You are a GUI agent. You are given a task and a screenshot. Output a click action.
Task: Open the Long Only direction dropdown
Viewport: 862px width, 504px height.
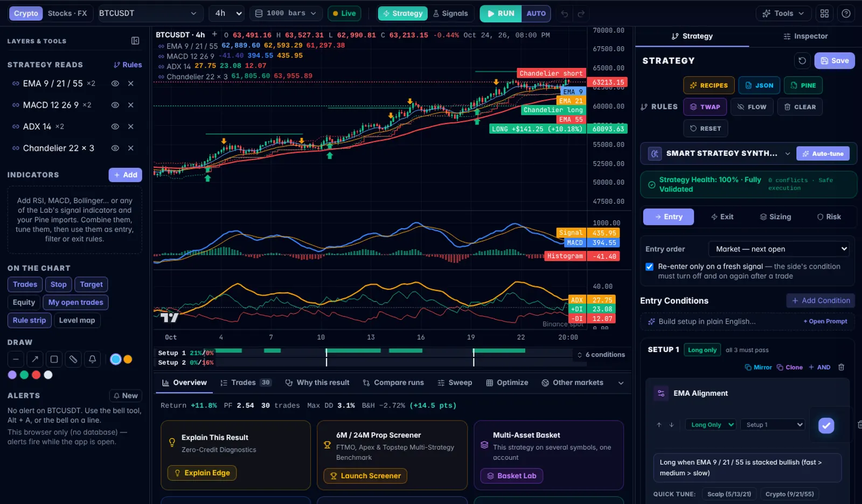tap(710, 425)
